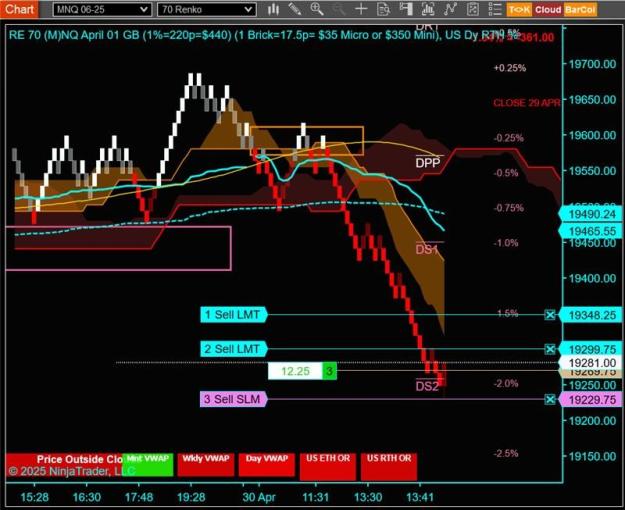This screenshot has height=510, width=625.
Task: Select the drawing tools pencil icon
Action: pyautogui.click(x=295, y=9)
